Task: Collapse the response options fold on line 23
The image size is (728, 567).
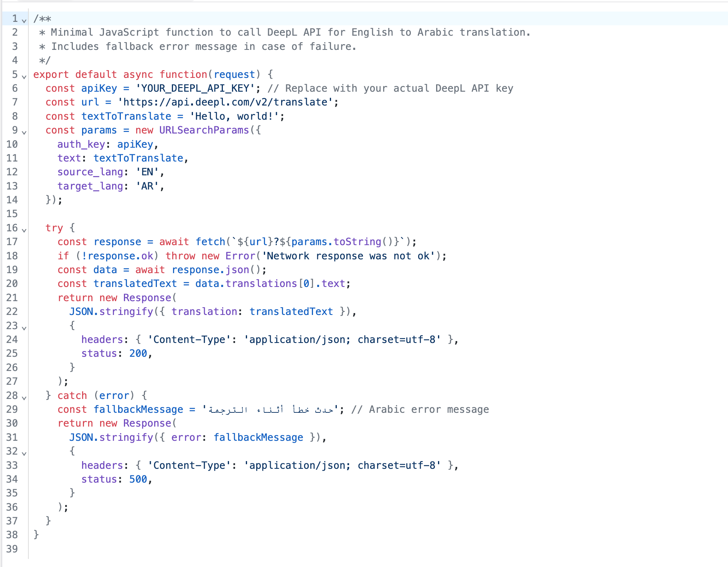Action: [x=24, y=328]
